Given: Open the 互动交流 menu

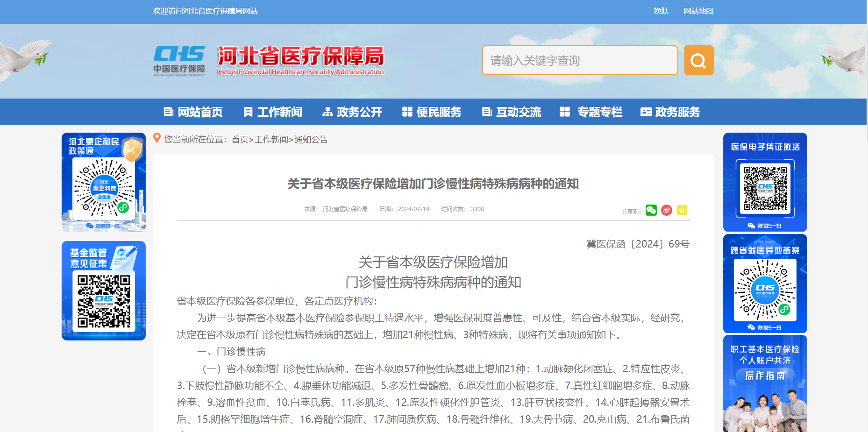Looking at the screenshot, I should click(512, 112).
